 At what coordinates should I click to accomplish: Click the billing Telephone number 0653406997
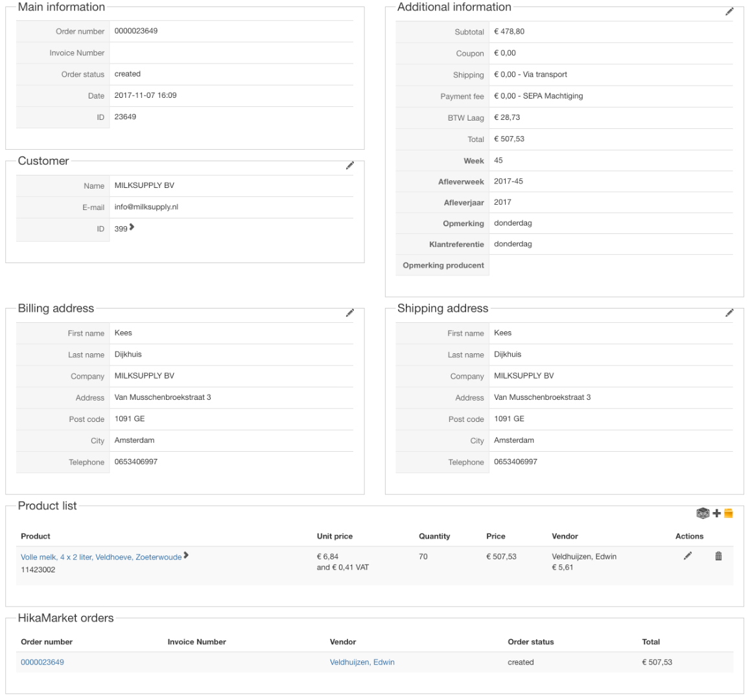point(136,462)
